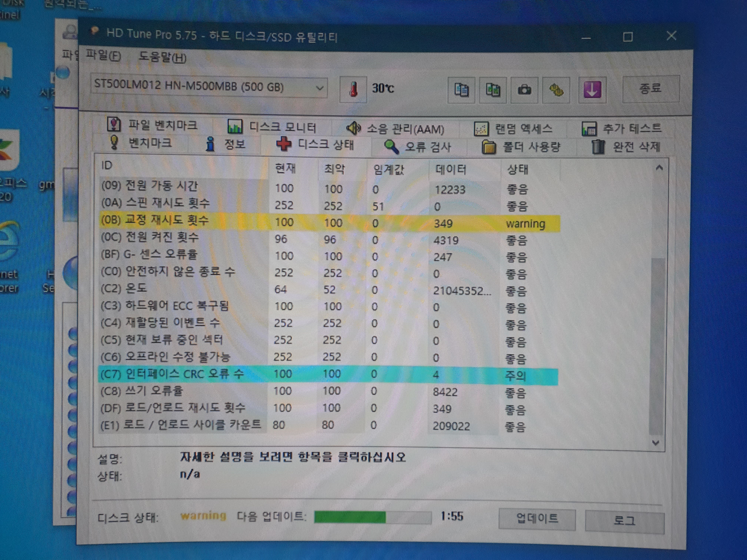The image size is (747, 560).
Task: Click the ID column header
Action: (107, 165)
